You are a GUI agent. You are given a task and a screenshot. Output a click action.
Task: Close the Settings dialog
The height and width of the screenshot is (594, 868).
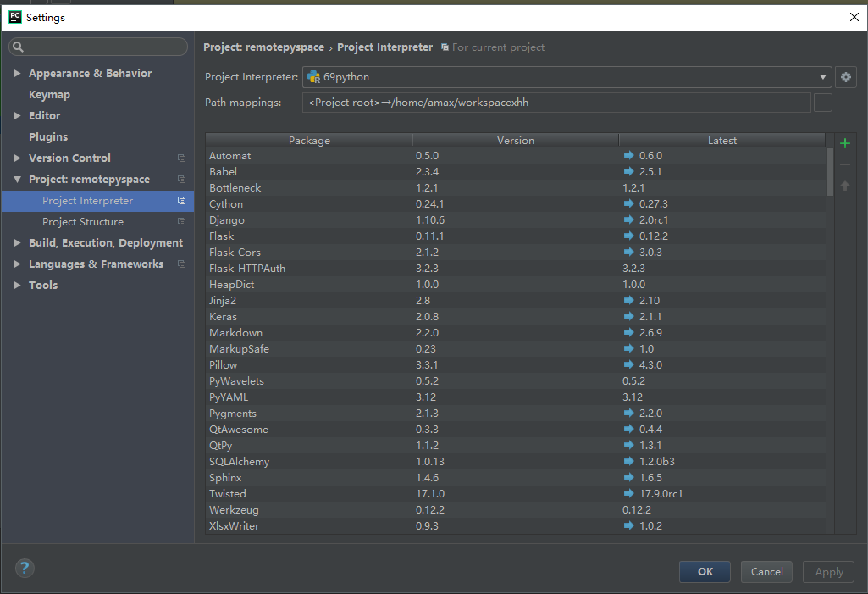tap(854, 17)
